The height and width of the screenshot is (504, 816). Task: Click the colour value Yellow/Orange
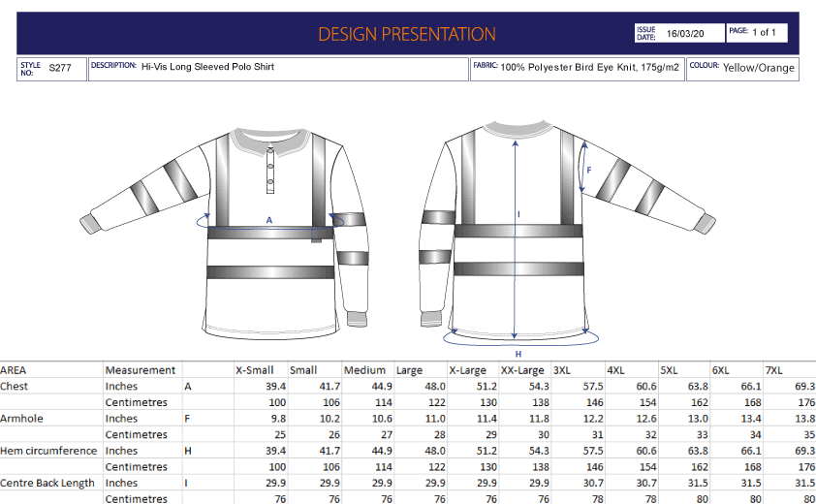coord(758,68)
